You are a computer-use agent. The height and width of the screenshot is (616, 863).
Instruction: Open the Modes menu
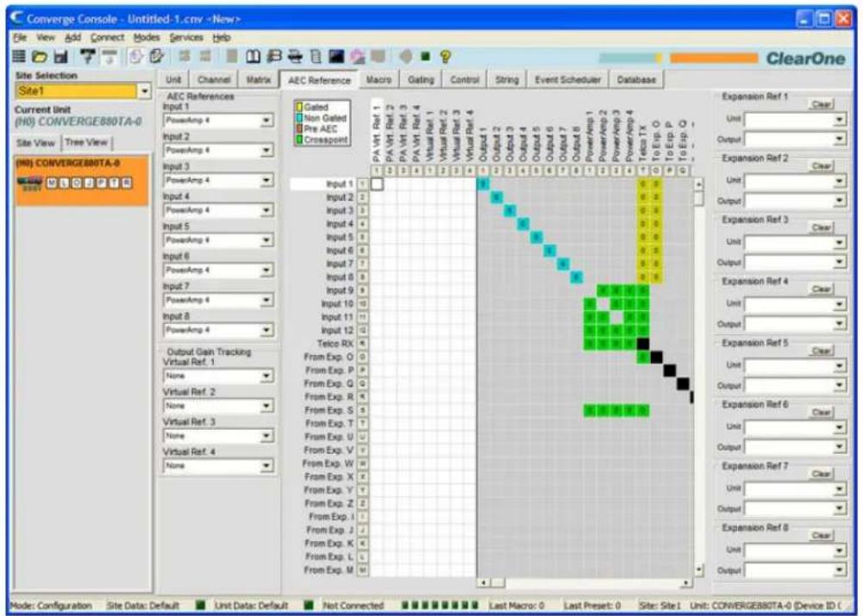point(147,37)
